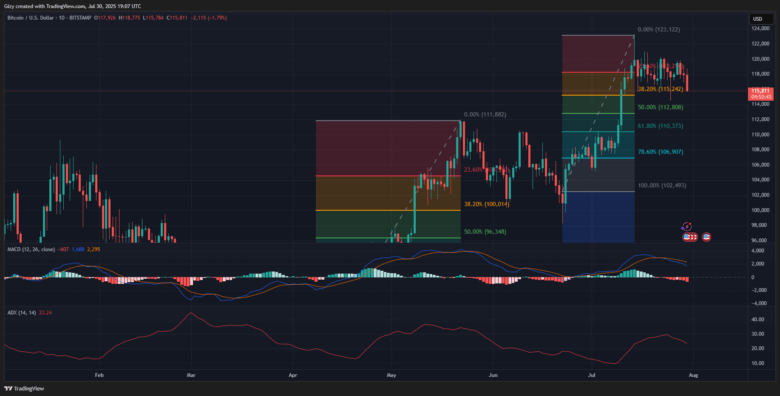Select the MACD (12, 26, close) indicator legend
Viewport: 780px width, 396px height.
point(31,249)
